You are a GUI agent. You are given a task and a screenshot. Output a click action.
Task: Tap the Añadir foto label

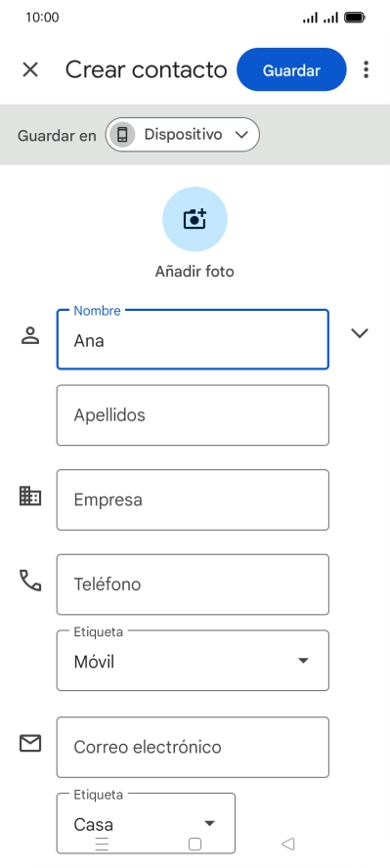(x=195, y=272)
